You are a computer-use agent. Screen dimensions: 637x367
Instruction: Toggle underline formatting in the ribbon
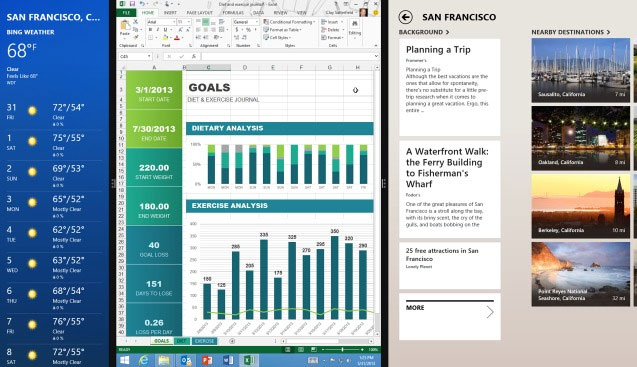[165, 30]
